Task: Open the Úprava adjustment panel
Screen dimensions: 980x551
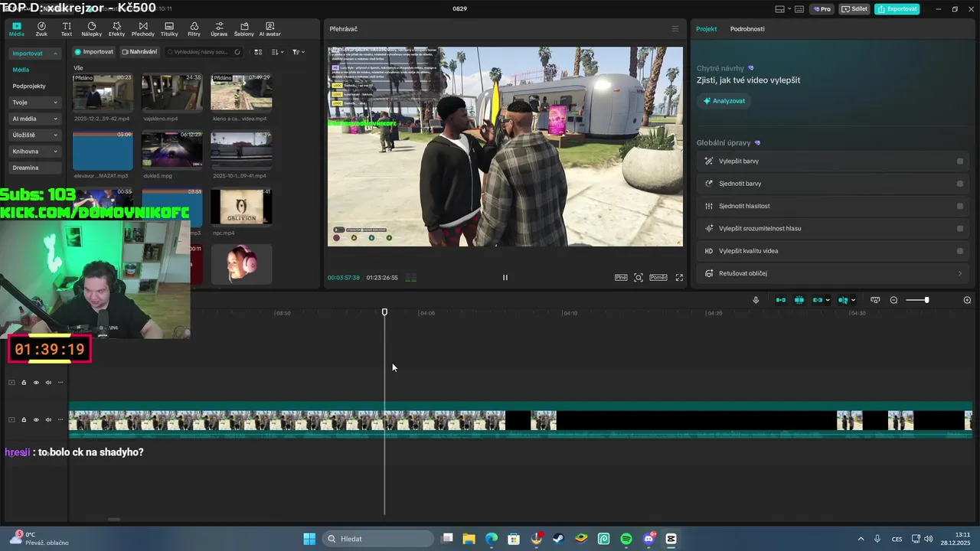Action: point(219,29)
